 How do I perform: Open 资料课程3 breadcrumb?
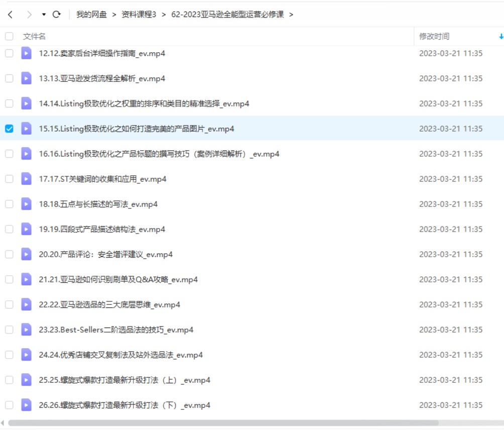click(139, 15)
